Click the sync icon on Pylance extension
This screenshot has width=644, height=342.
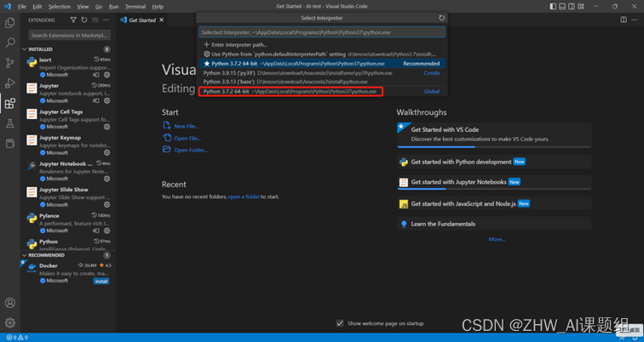[x=96, y=231]
